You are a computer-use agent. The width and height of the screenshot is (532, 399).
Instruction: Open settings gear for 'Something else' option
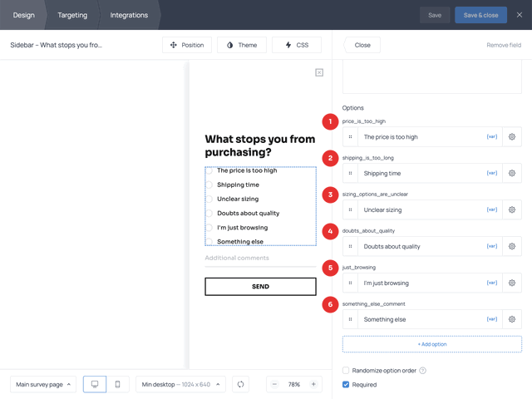(x=512, y=319)
